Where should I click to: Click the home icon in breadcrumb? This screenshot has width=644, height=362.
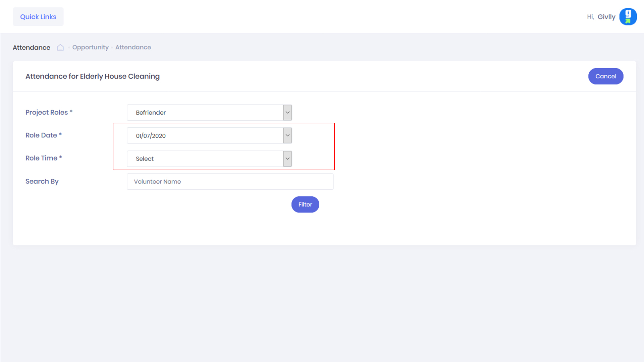click(x=60, y=47)
